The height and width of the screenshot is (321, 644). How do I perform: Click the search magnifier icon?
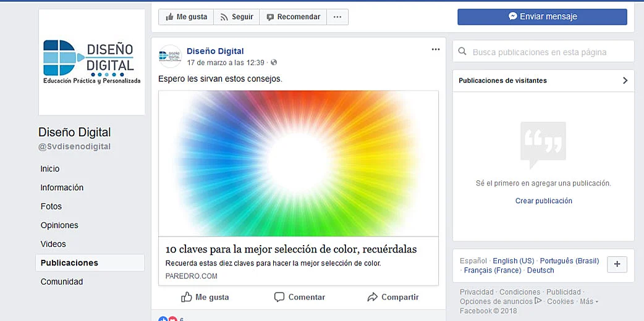tap(462, 52)
